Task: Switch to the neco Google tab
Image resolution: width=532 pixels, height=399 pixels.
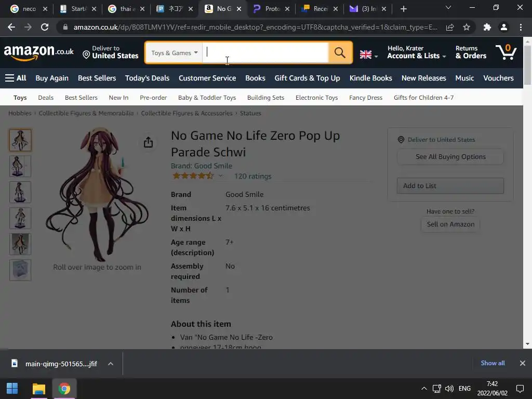Action: click(x=29, y=9)
